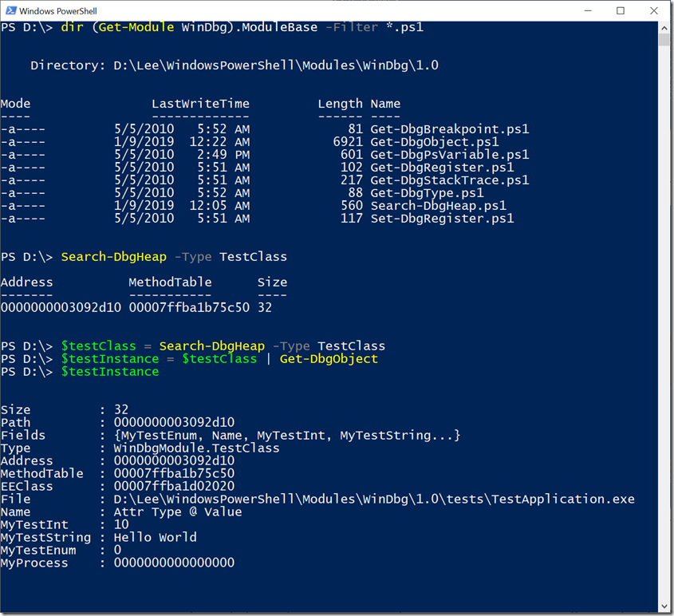674x616 pixels.
Task: Click the Fields property value
Action: pyautogui.click(x=286, y=436)
